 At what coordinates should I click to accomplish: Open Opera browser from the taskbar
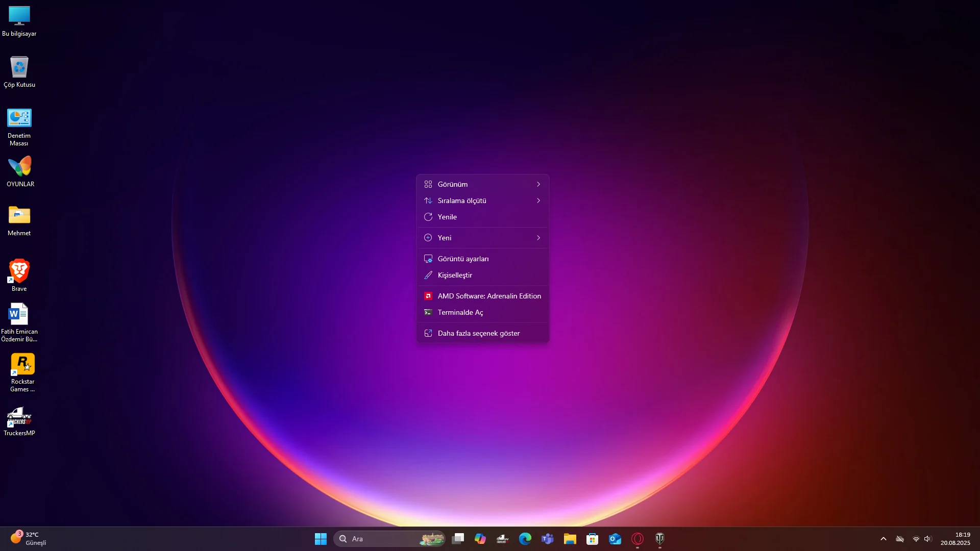(x=637, y=539)
